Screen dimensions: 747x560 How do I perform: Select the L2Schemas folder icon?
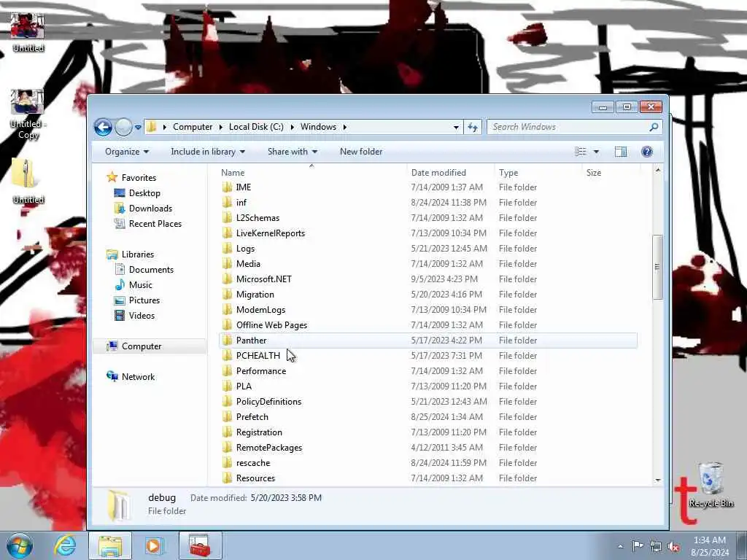pos(228,217)
